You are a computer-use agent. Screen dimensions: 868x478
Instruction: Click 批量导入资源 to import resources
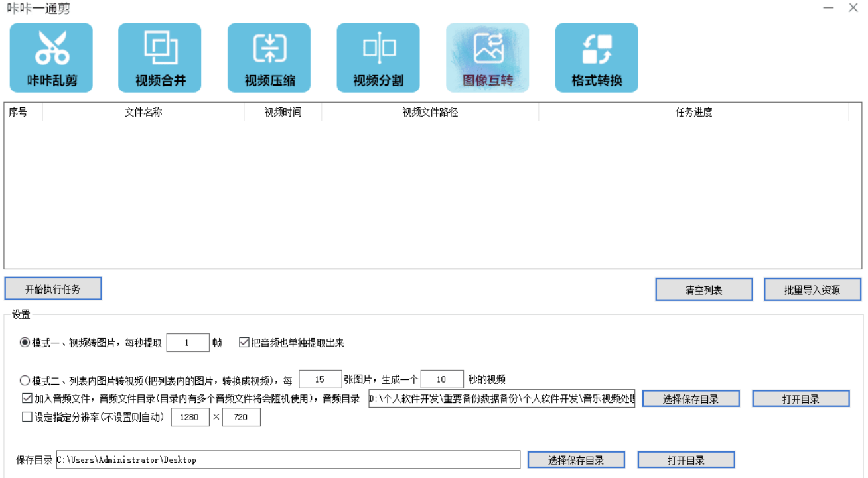coord(812,288)
